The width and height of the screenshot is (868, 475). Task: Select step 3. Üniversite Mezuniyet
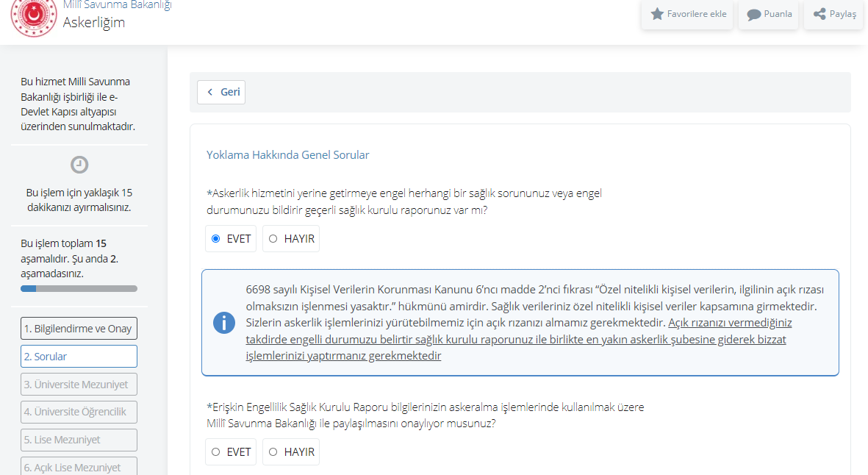79,385
